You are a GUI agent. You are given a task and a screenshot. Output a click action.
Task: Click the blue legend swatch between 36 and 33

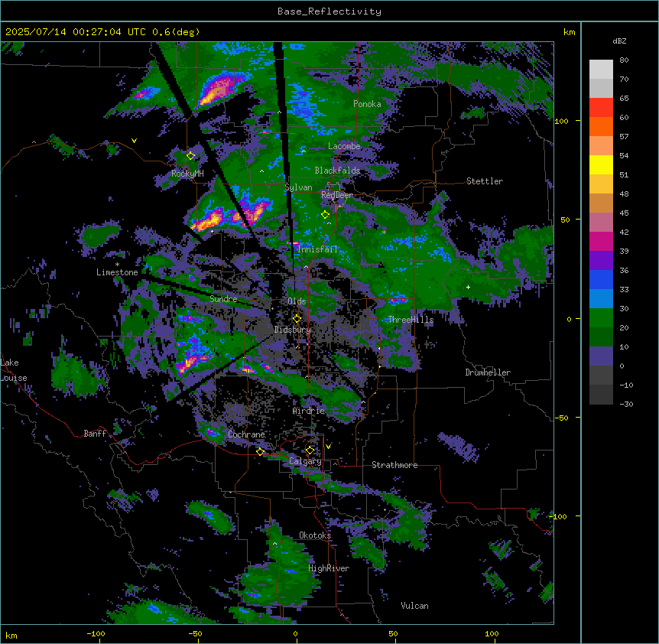click(x=601, y=279)
